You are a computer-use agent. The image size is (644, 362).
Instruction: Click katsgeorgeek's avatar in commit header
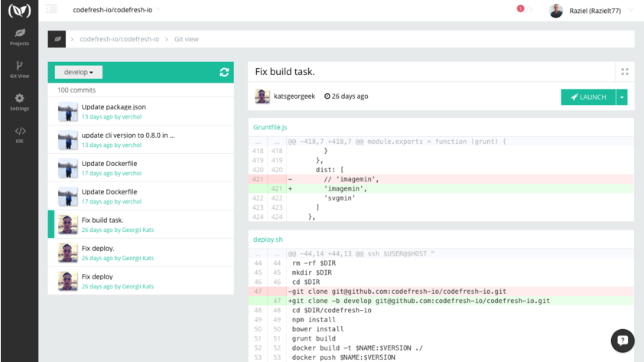coord(262,96)
